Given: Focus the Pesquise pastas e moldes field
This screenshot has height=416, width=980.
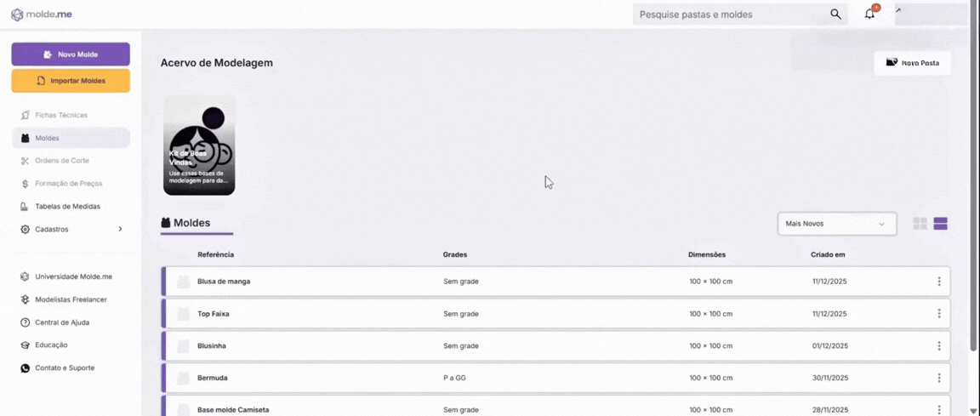Looking at the screenshot, I should (x=732, y=14).
